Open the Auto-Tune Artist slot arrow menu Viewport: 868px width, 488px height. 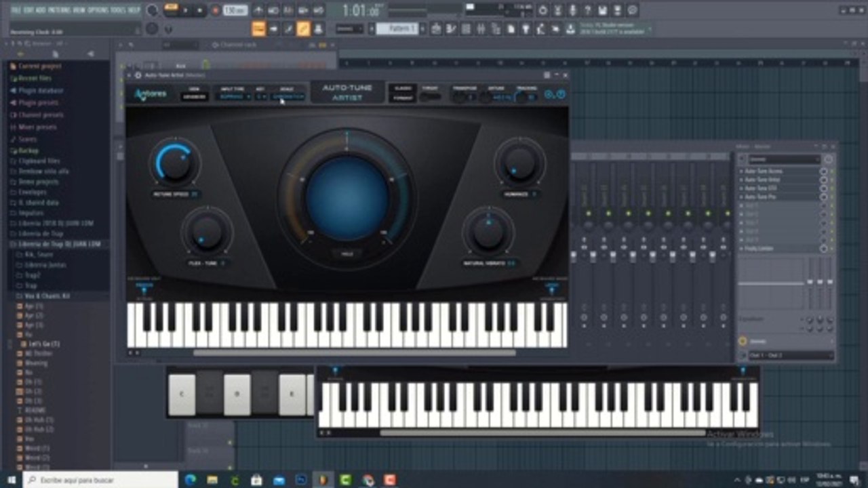coord(741,180)
